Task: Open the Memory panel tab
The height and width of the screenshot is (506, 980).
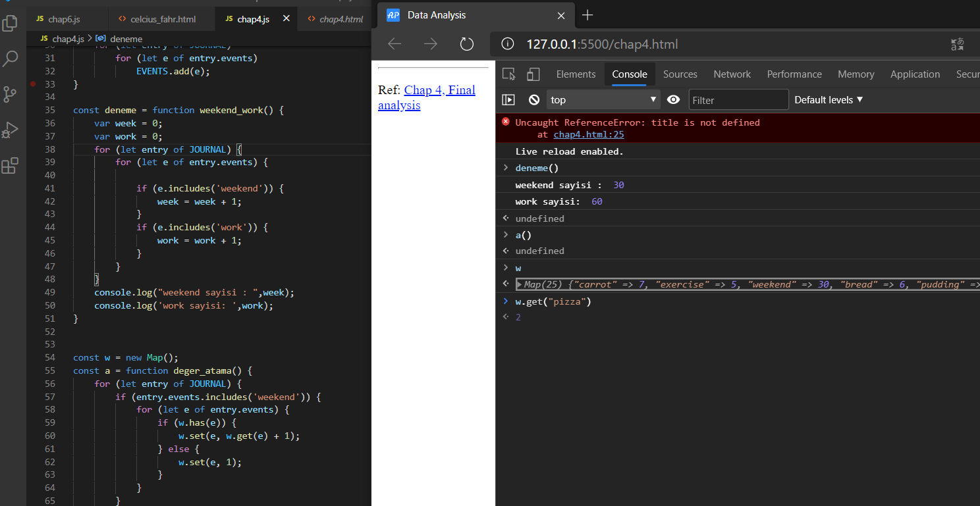Action: (856, 74)
